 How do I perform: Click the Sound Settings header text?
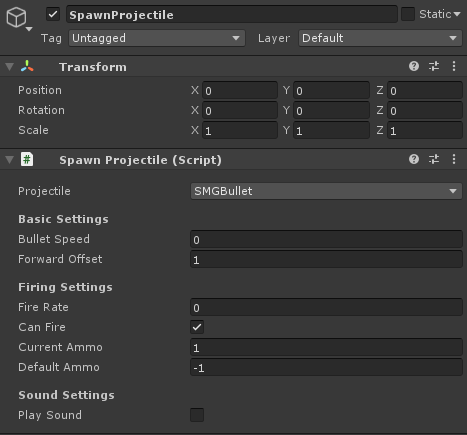(66, 395)
